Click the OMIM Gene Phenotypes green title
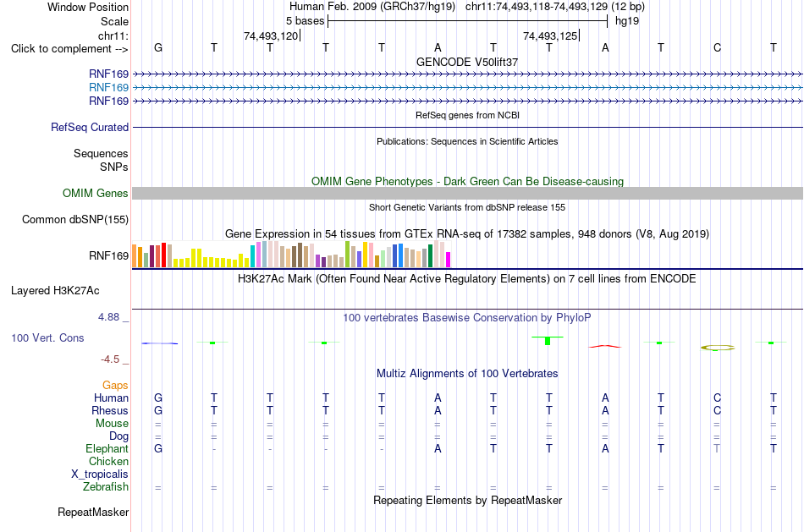 468,182
